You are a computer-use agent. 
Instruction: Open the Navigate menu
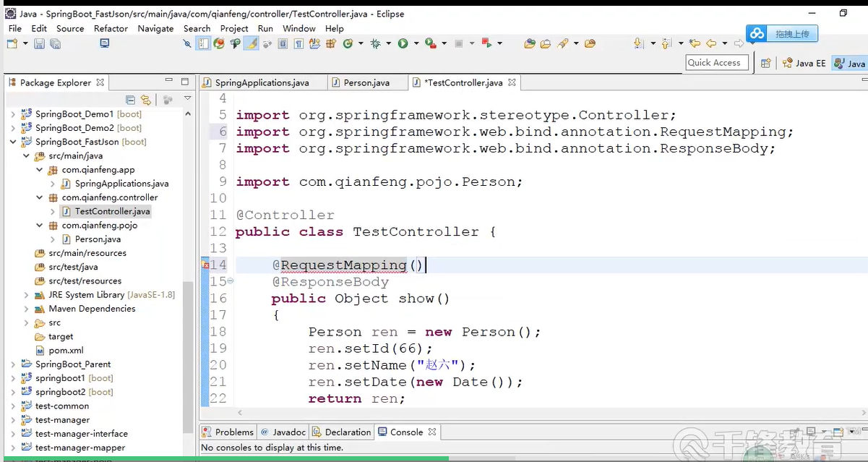point(155,28)
